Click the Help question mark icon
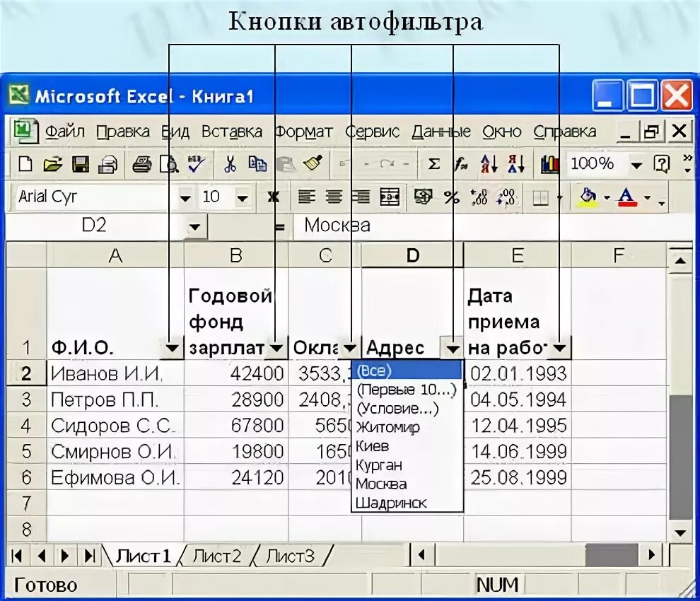The width and height of the screenshot is (700, 601). pyautogui.click(x=661, y=164)
